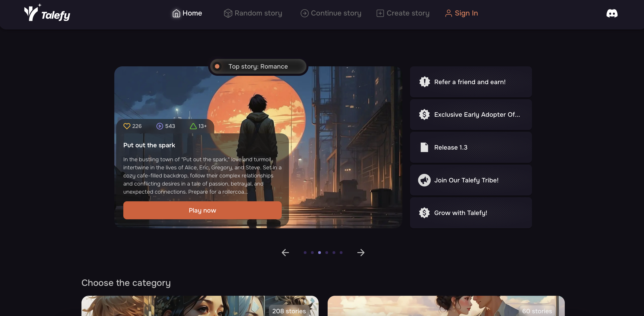This screenshot has height=316, width=644.
Task: Open the Create story menu item
Action: tap(403, 13)
